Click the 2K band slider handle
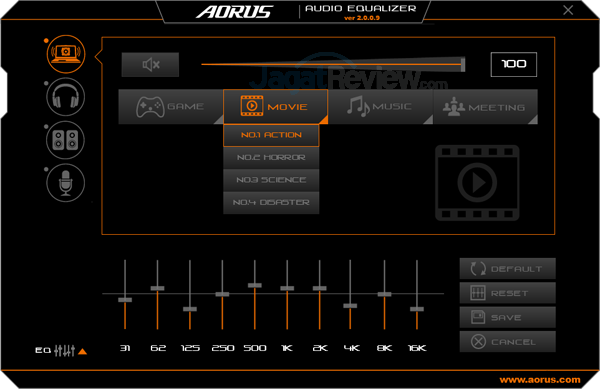Viewport: 600px width, 389px height. (x=320, y=288)
